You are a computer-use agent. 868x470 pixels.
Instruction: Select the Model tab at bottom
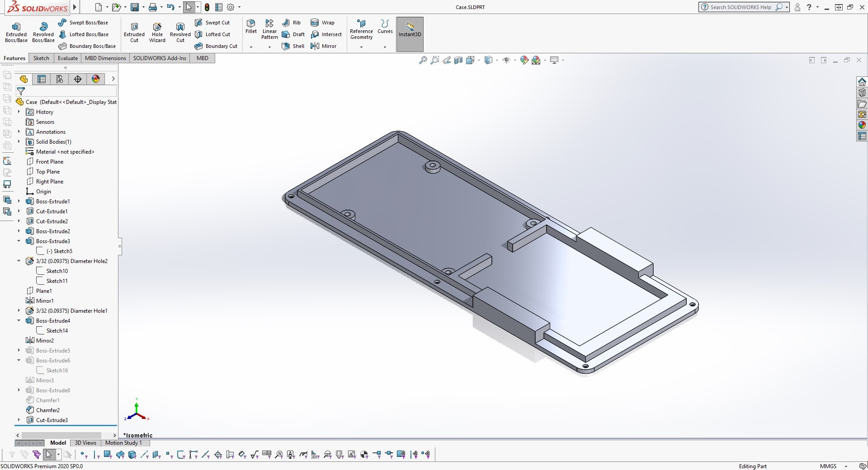(58, 443)
